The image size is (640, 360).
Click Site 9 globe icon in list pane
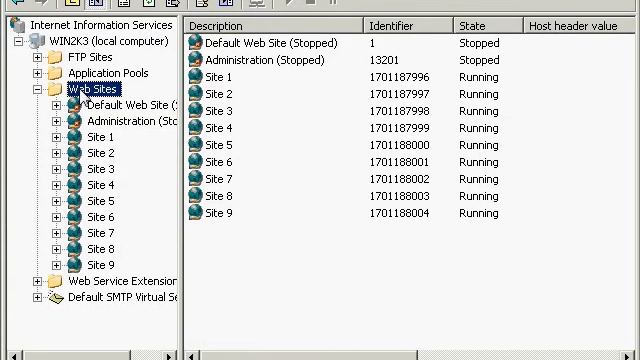pyautogui.click(x=196, y=213)
